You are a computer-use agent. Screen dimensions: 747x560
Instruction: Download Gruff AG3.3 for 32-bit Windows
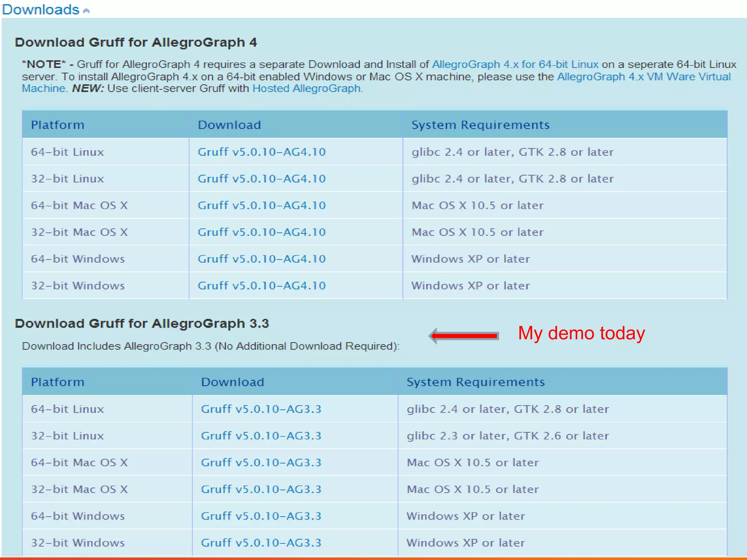261,543
